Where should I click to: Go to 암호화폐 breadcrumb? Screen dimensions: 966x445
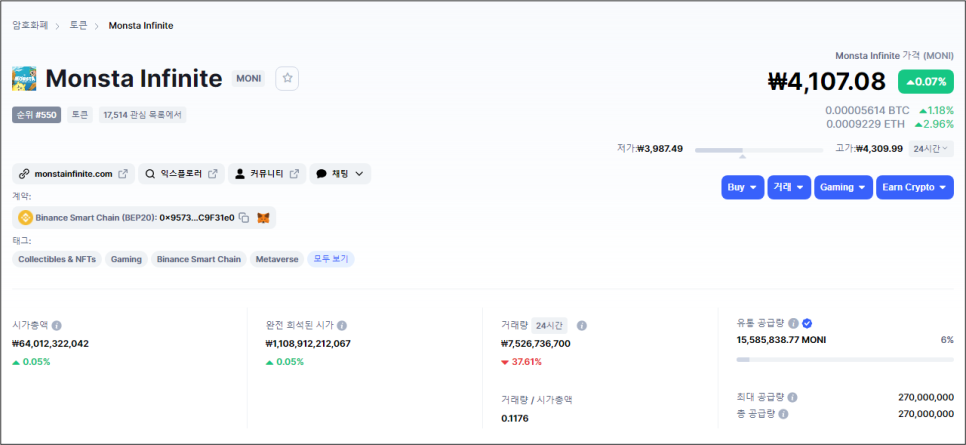[30, 25]
